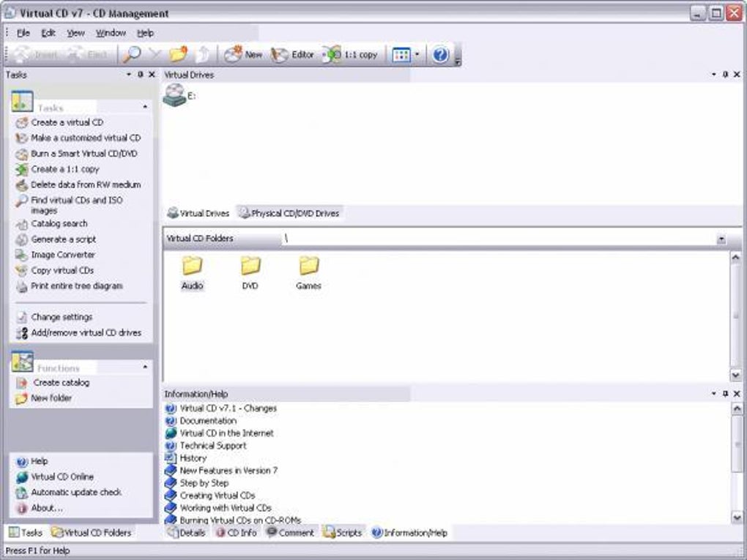Click New folder in Functions
The width and height of the screenshot is (747, 560).
click(x=51, y=398)
